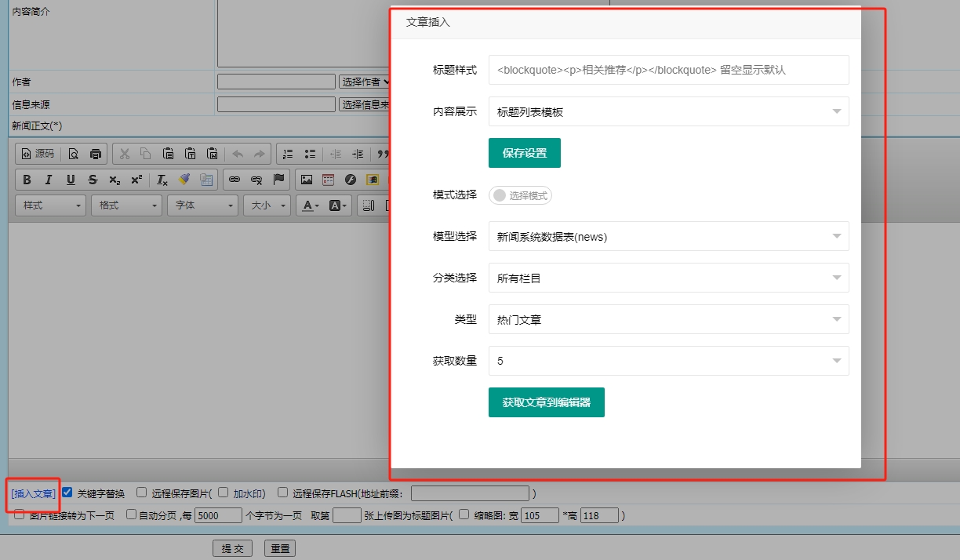Viewport: 960px width, 560px height.
Task: Toggle bold formatting in the editor
Action: click(27, 180)
